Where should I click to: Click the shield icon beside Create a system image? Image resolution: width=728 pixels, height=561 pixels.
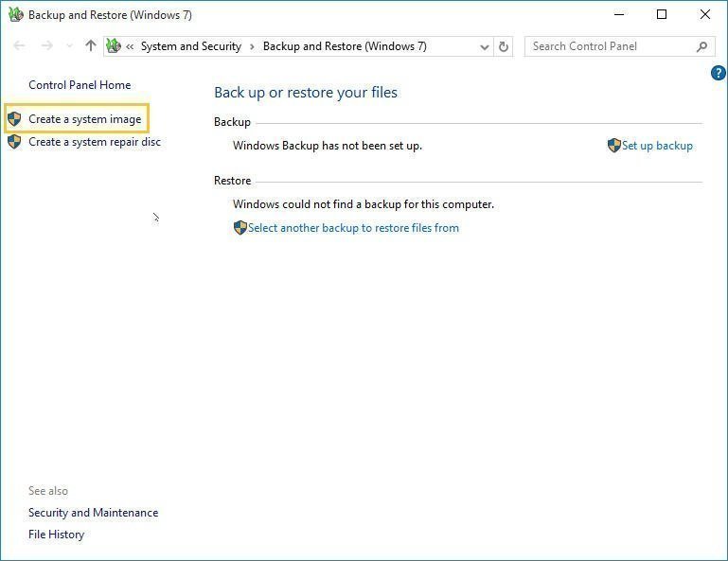tap(14, 119)
